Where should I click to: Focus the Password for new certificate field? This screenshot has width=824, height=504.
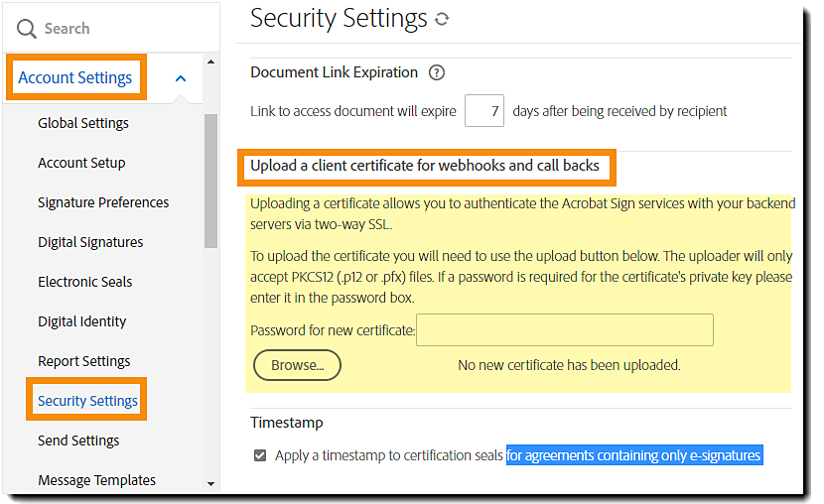click(x=565, y=330)
